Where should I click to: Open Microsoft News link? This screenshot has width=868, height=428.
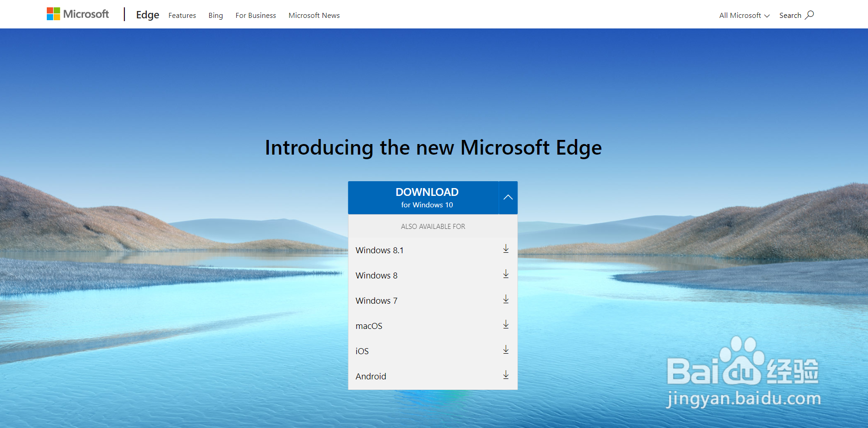(314, 16)
